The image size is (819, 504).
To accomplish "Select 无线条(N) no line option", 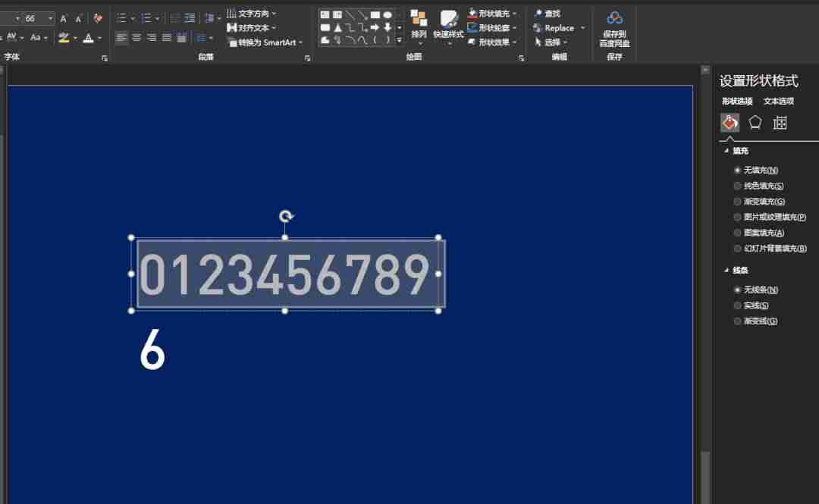I will click(x=756, y=290).
